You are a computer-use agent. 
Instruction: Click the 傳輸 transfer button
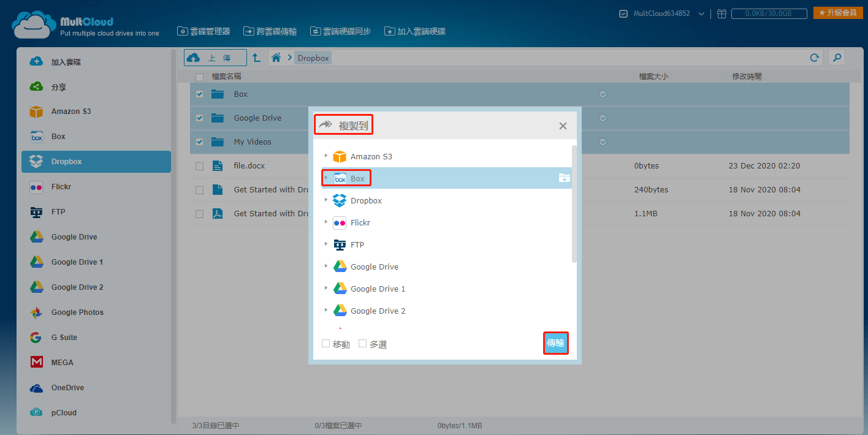[555, 343]
